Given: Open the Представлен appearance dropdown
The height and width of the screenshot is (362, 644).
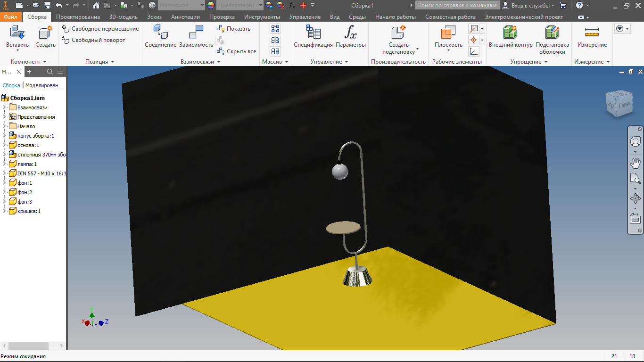Looking at the screenshot, I should click(240, 6).
